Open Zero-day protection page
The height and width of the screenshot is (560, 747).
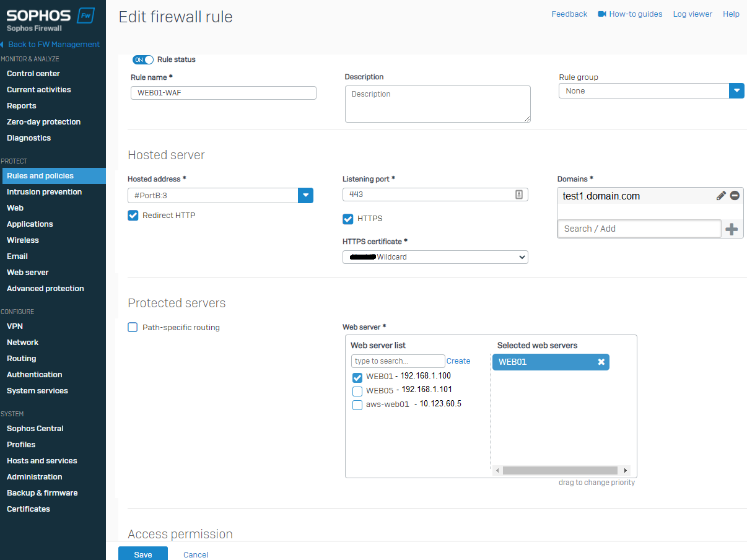(44, 121)
